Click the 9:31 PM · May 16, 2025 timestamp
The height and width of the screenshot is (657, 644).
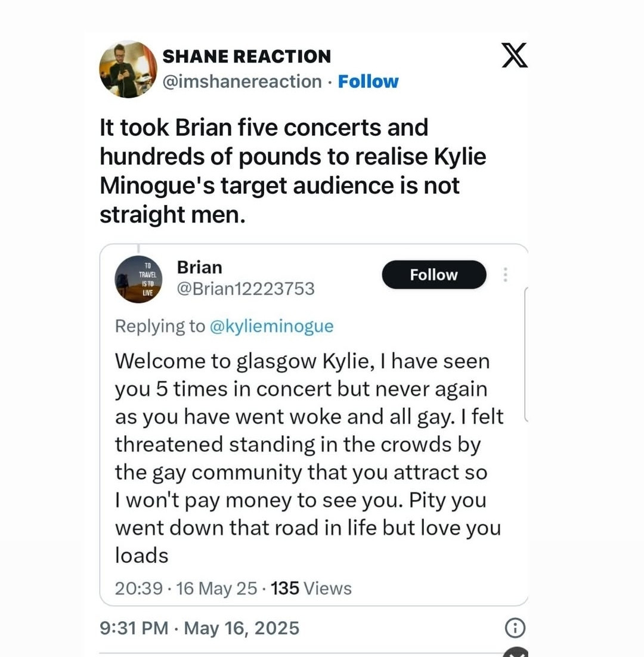coord(199,628)
